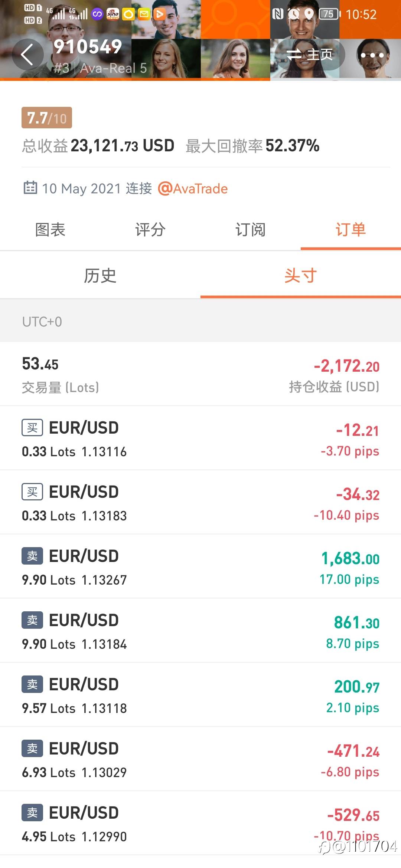Tap the UTC+0 timezone label

(42, 322)
